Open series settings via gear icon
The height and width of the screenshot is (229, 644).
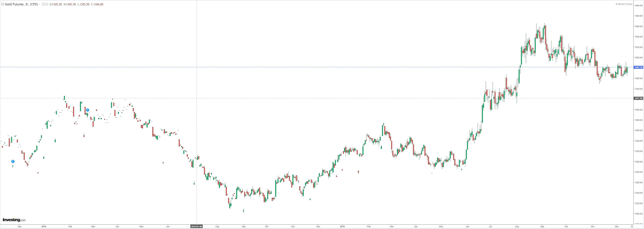click(x=47, y=4)
